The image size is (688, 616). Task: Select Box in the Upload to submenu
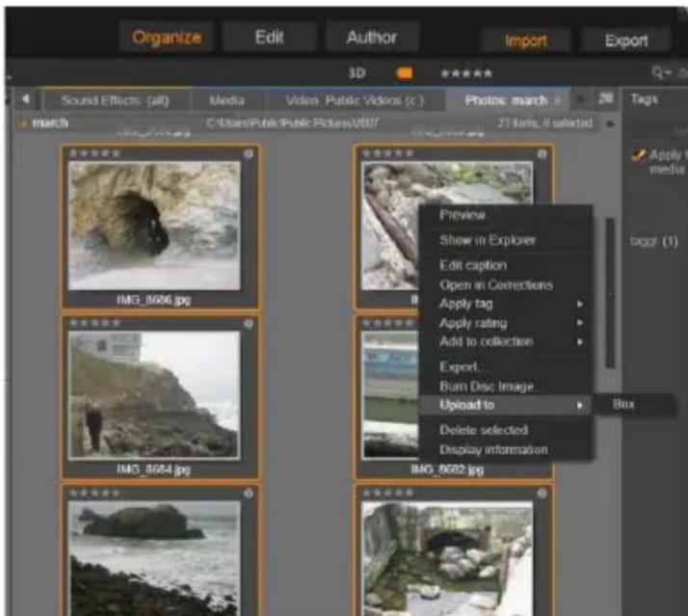click(634, 404)
